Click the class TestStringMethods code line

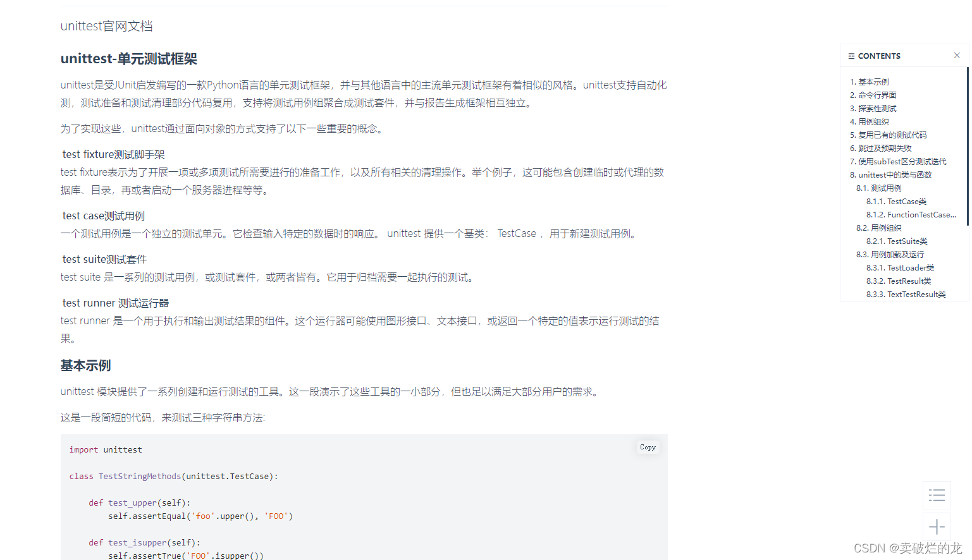tap(174, 476)
